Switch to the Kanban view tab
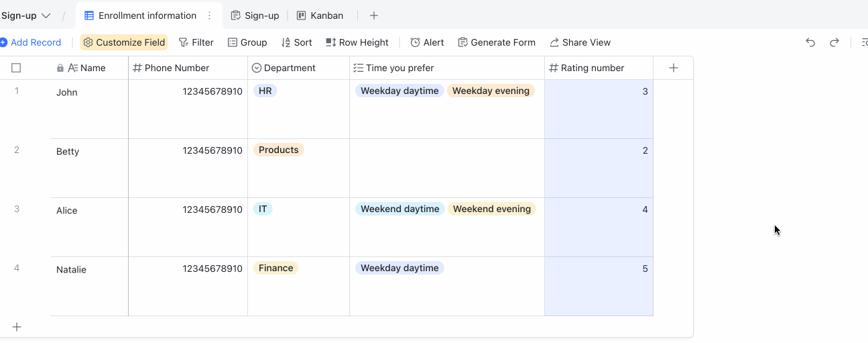The height and width of the screenshot is (343, 868). coord(320,15)
